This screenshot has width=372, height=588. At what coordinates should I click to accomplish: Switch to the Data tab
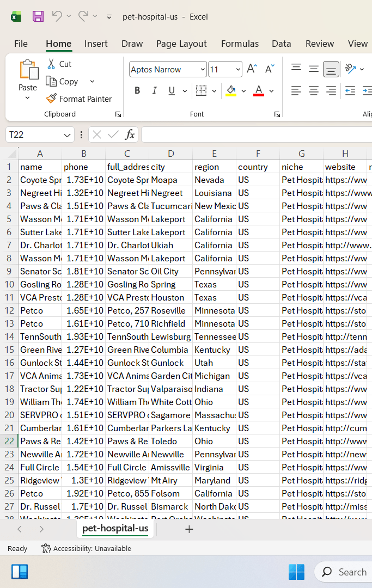click(281, 44)
